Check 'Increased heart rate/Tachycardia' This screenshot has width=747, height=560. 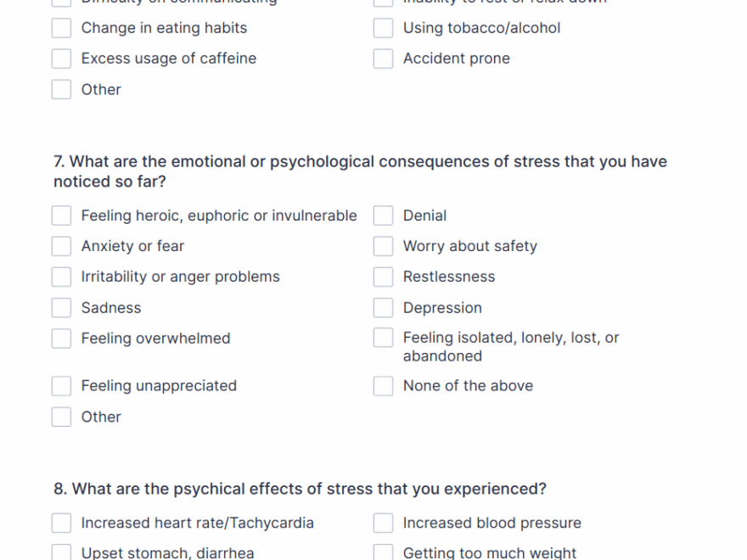(x=60, y=523)
